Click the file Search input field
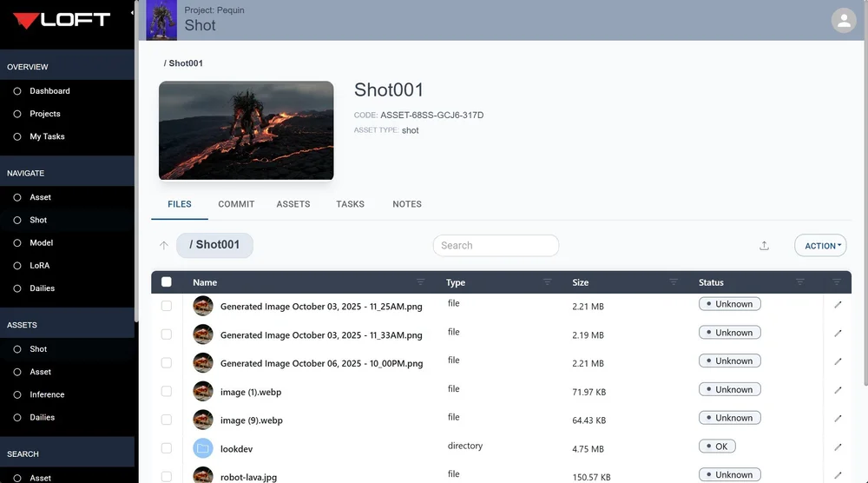 click(496, 245)
